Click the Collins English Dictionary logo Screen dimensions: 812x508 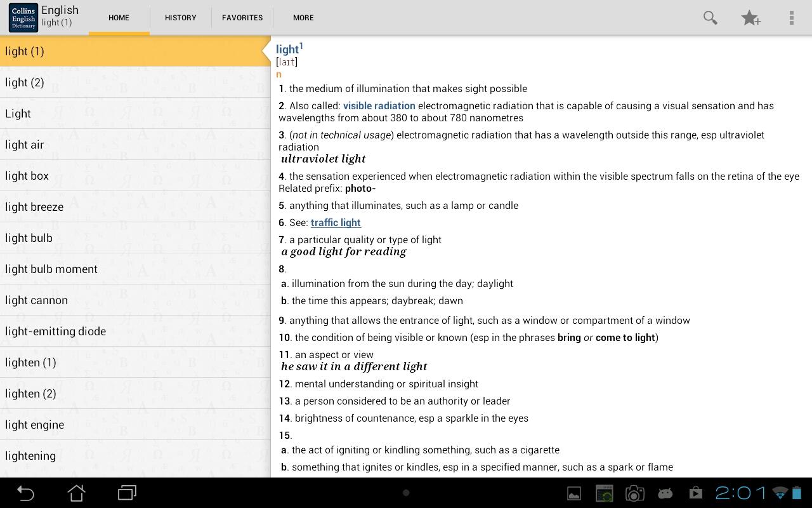(x=23, y=17)
